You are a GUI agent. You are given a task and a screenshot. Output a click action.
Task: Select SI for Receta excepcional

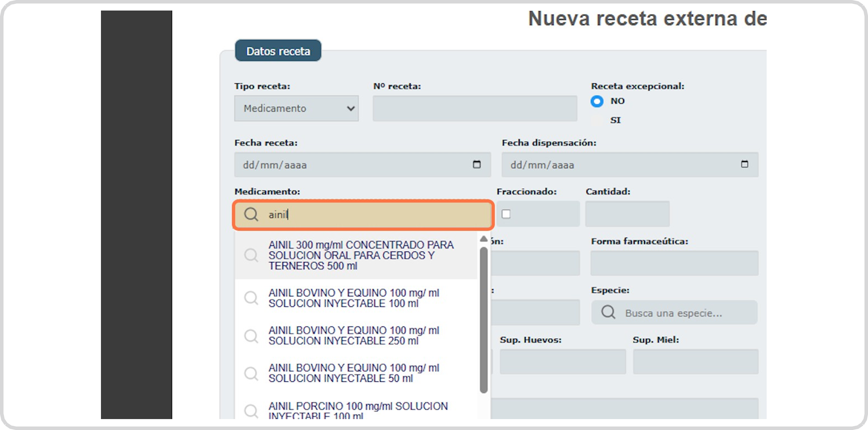click(597, 120)
